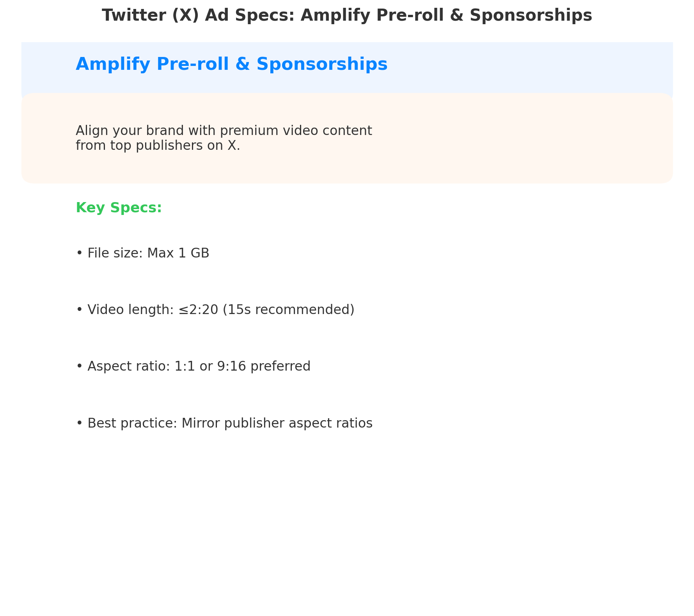Click the "File size" label

115,253
